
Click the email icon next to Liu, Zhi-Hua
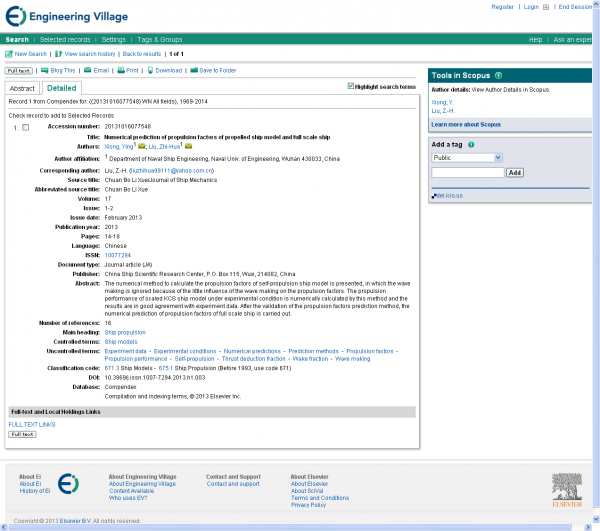[x=188, y=147]
